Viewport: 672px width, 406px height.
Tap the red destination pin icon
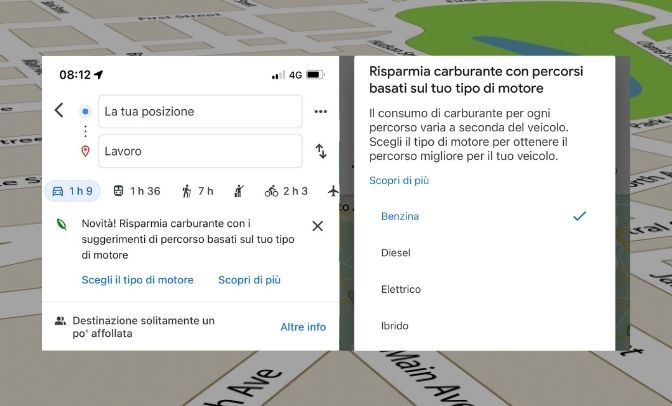85,151
